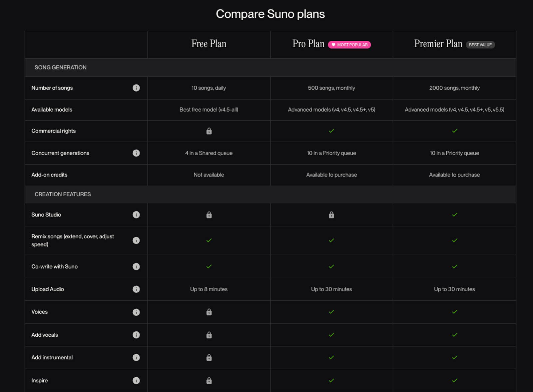Click Premier Plan checkmark for Suno Studio
The width and height of the screenshot is (533, 392).
(455, 215)
